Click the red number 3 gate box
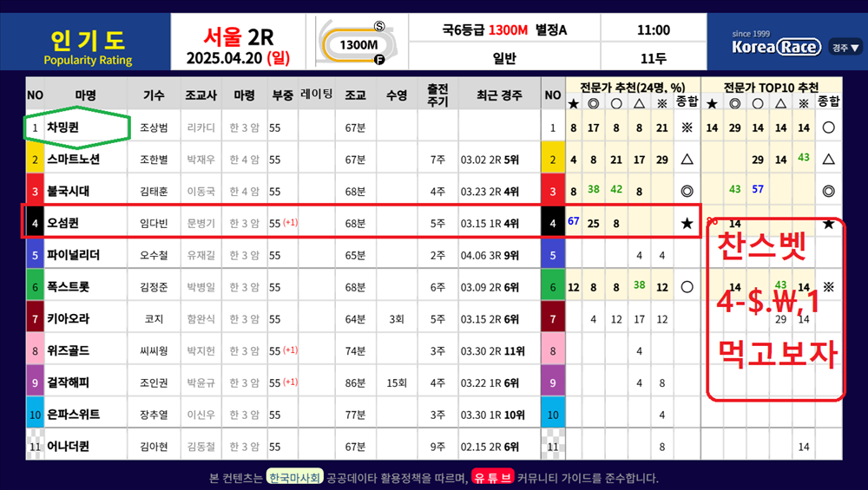This screenshot has height=490, width=868. tap(35, 192)
